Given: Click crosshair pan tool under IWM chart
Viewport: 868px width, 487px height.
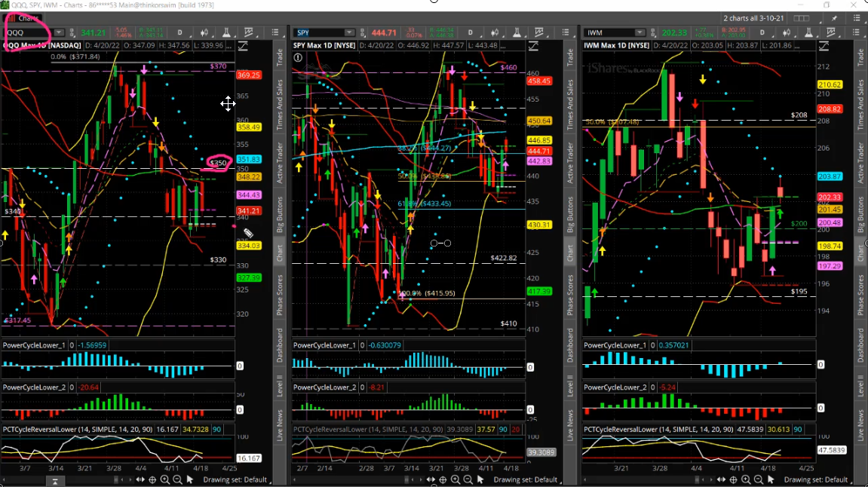Looking at the screenshot, I should [734, 479].
